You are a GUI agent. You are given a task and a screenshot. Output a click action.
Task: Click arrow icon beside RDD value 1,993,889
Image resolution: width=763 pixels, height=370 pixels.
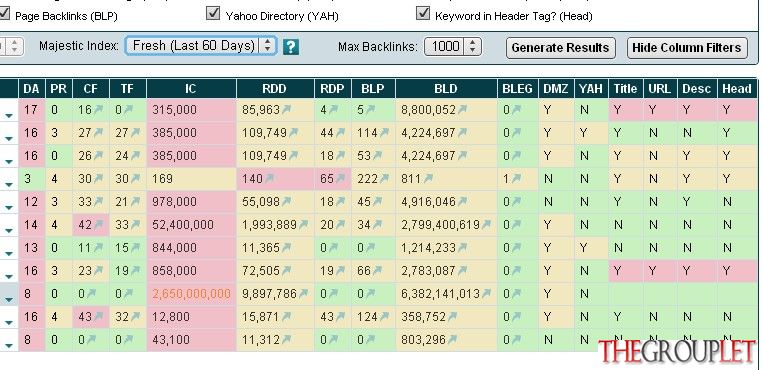pyautogui.click(x=303, y=224)
